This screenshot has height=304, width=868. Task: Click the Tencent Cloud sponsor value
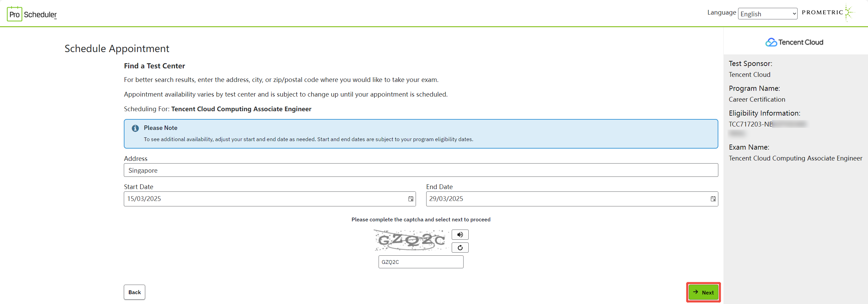pyautogui.click(x=749, y=74)
